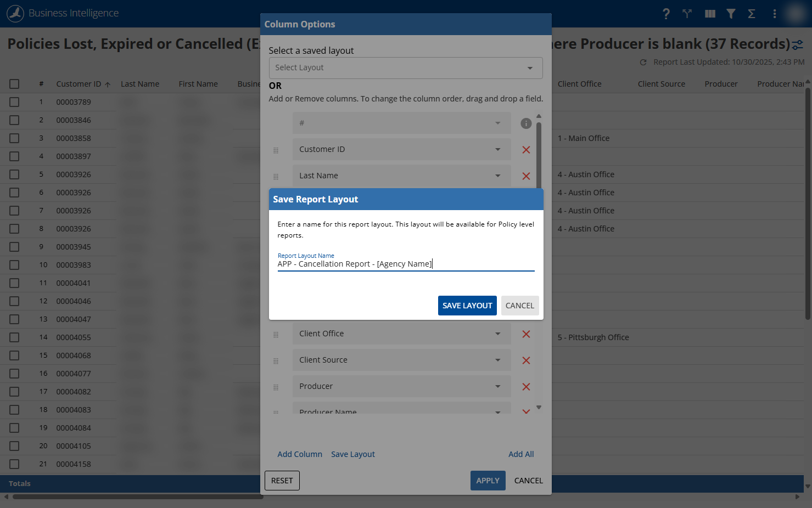812x508 pixels.
Task: Open the vertical three-dot more menu
Action: pos(775,14)
